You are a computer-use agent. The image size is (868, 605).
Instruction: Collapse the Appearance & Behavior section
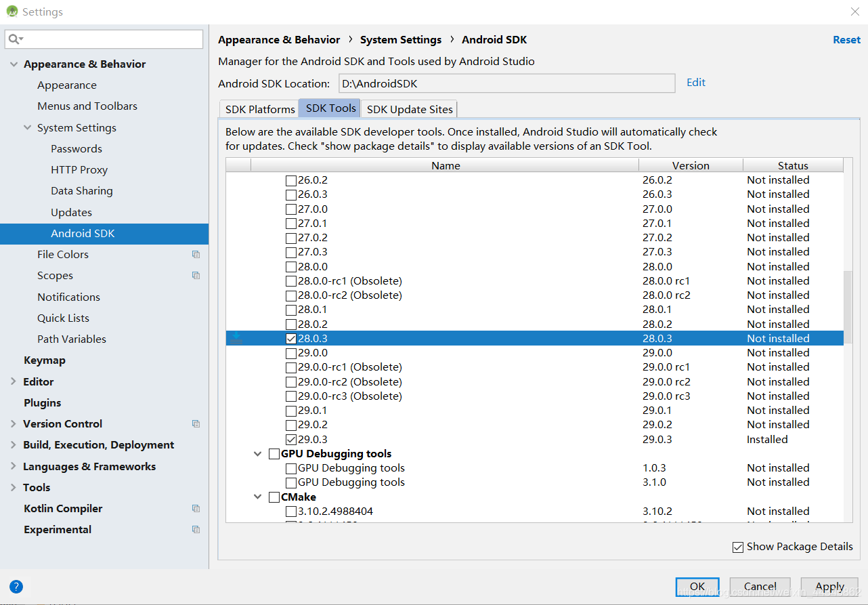[14, 64]
